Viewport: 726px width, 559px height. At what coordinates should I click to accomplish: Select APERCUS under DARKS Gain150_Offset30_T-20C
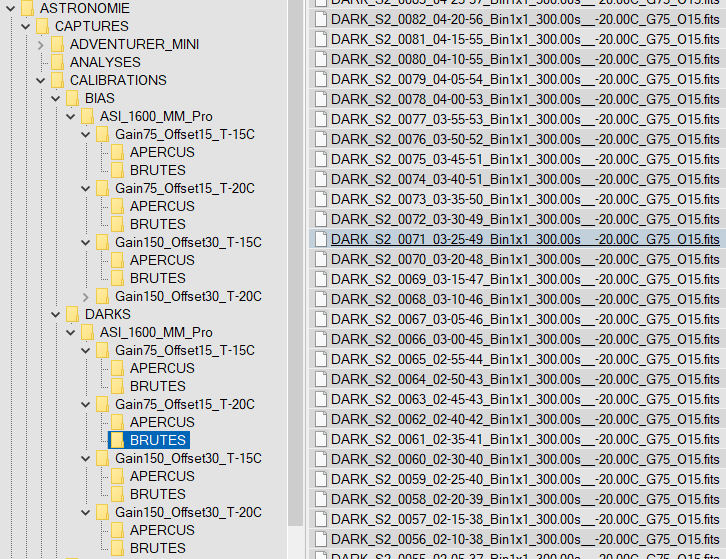(162, 530)
